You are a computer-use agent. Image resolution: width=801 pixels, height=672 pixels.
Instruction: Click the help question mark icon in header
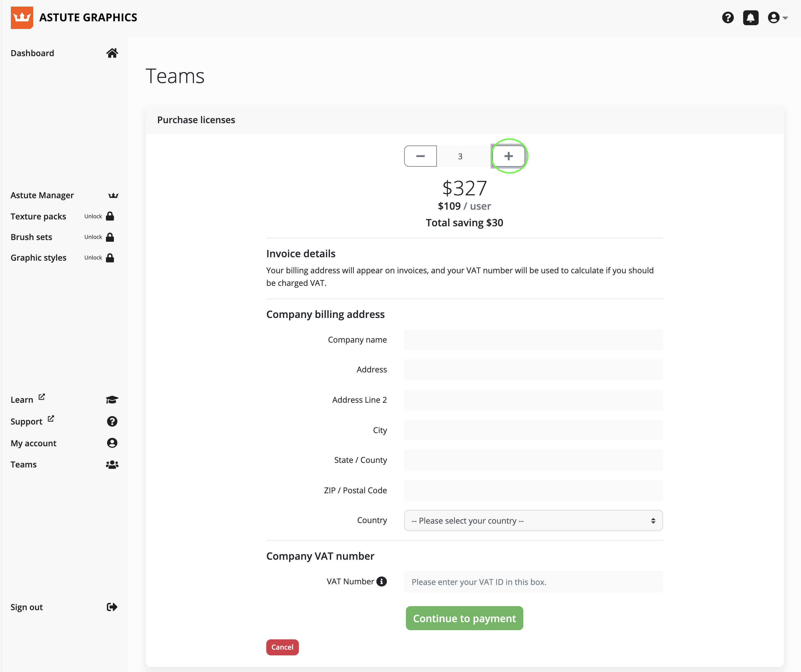click(727, 17)
